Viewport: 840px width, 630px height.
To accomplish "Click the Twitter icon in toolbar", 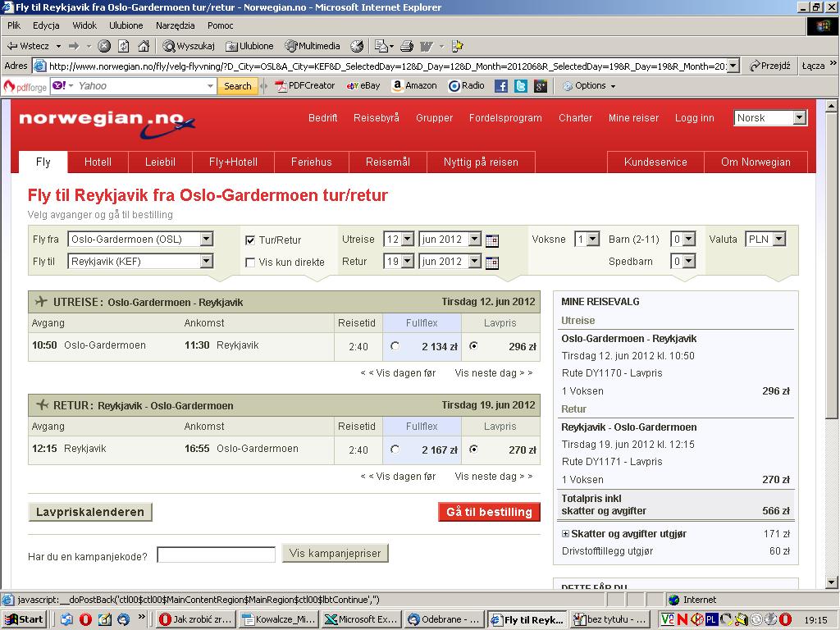I will click(x=521, y=85).
